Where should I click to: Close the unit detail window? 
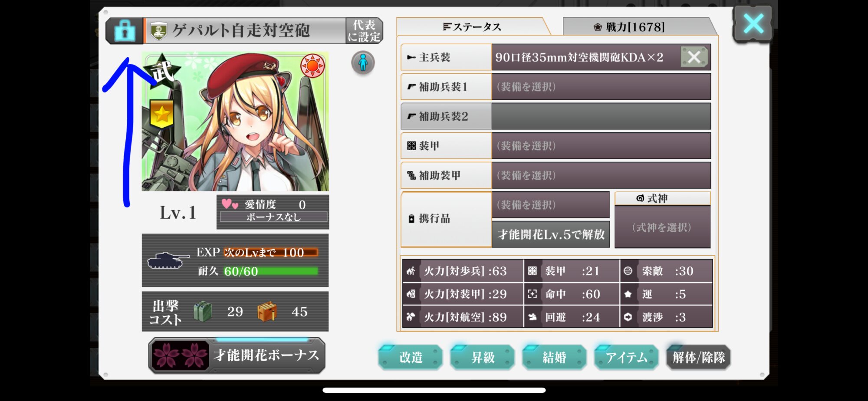(x=753, y=23)
